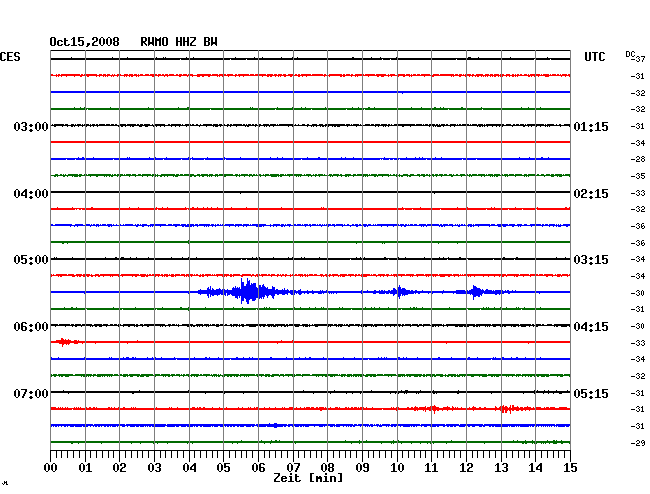
Task: Click the "05" minute axis label
Action: pos(223,468)
